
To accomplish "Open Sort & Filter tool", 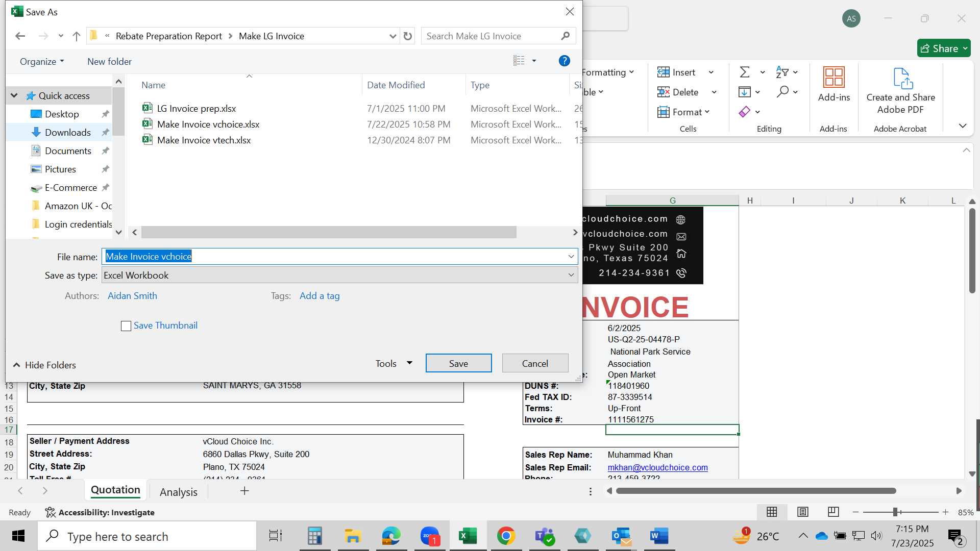I will pyautogui.click(x=782, y=72).
